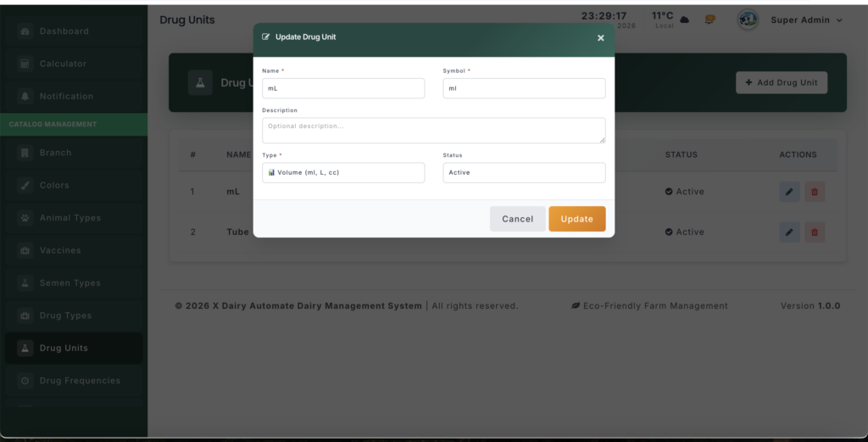Image resolution: width=868 pixels, height=442 pixels.
Task: Click the weather cloud icon
Action: pos(685,20)
